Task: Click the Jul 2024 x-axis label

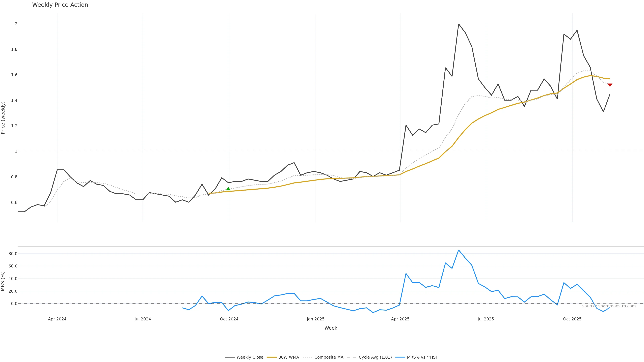Action: point(143,319)
